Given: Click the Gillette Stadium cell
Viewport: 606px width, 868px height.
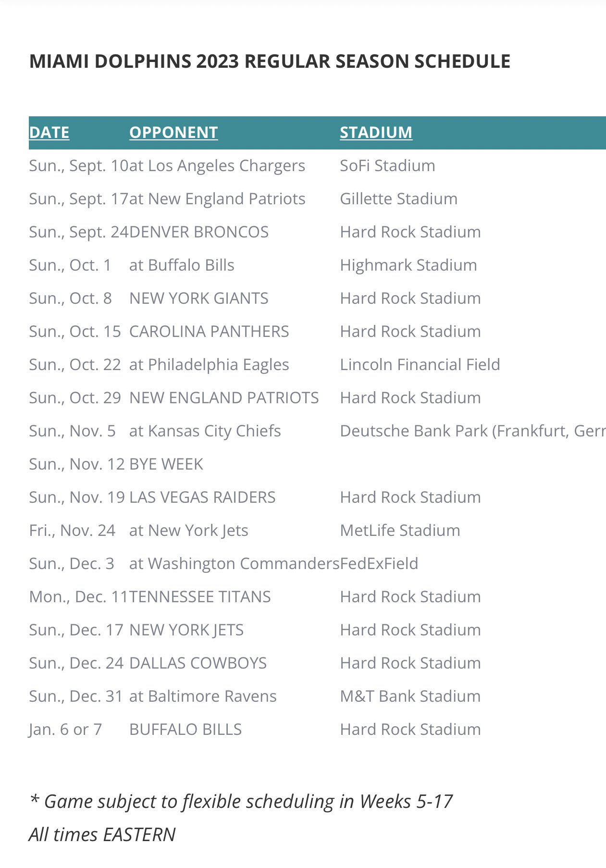Looking at the screenshot, I should [x=398, y=199].
